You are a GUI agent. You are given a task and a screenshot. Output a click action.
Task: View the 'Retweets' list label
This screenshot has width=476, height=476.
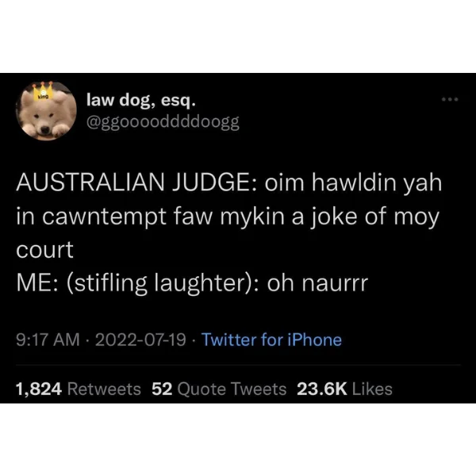tap(104, 389)
